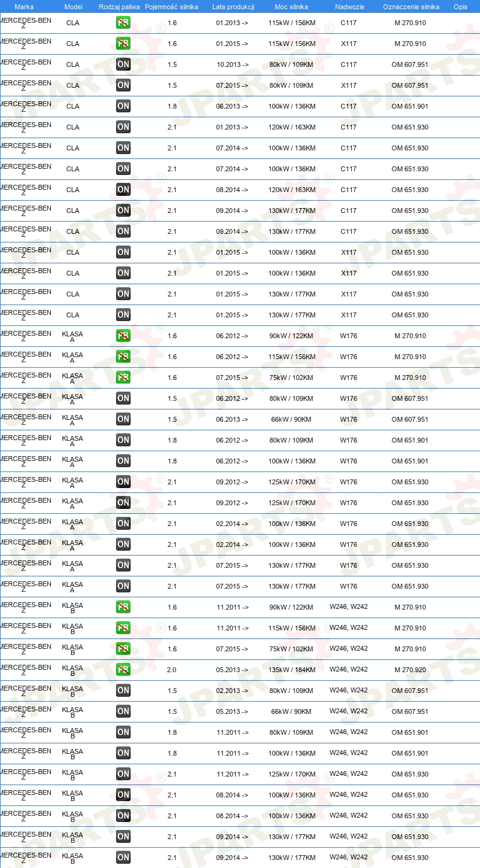Select OM 651.901 cell in CLA 06.2013 row
Screen dimensions: 480x868
coord(410,106)
